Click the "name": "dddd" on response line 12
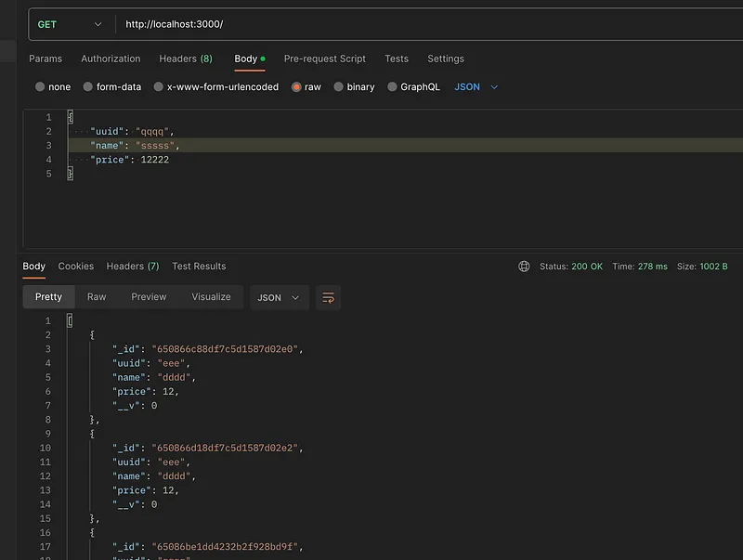Viewport: 743px width, 560px height. [154, 476]
